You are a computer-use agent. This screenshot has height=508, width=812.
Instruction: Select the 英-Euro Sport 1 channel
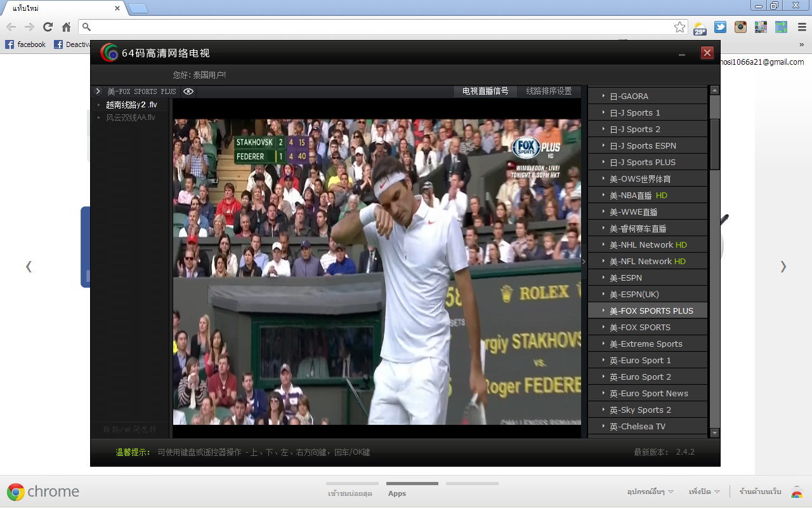[x=647, y=360]
